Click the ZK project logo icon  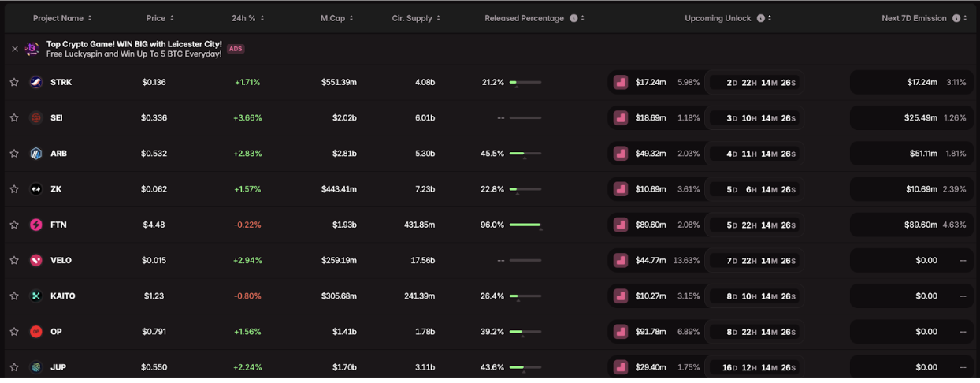pyautogui.click(x=36, y=189)
